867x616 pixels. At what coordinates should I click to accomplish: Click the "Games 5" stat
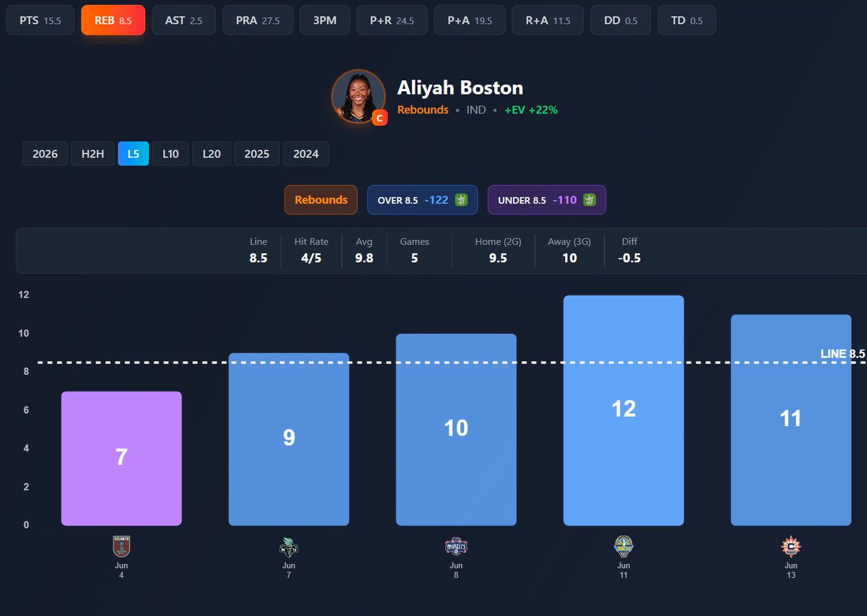415,250
